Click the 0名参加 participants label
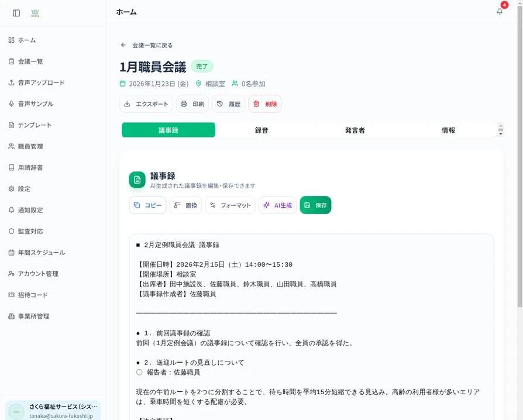 coord(253,84)
